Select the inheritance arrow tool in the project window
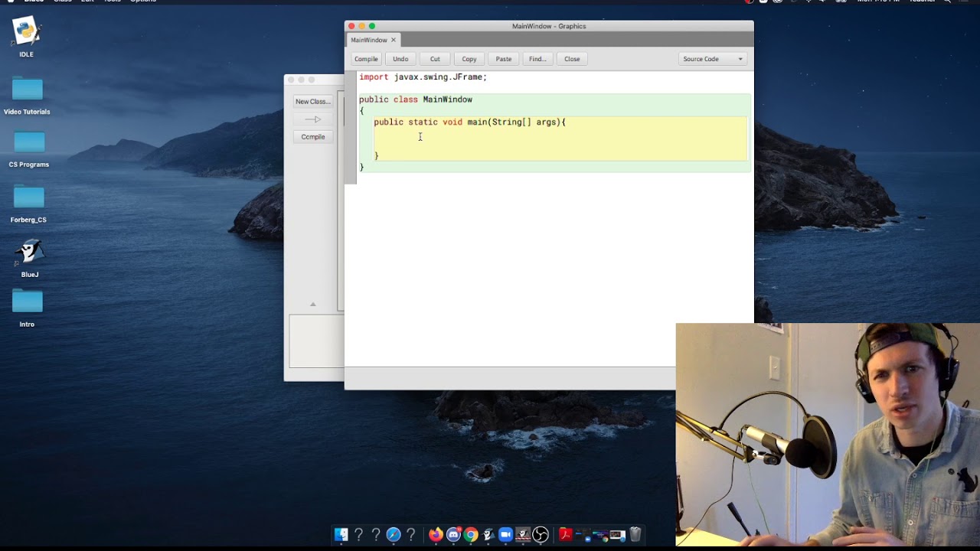Image resolution: width=980 pixels, height=551 pixels. click(312, 119)
